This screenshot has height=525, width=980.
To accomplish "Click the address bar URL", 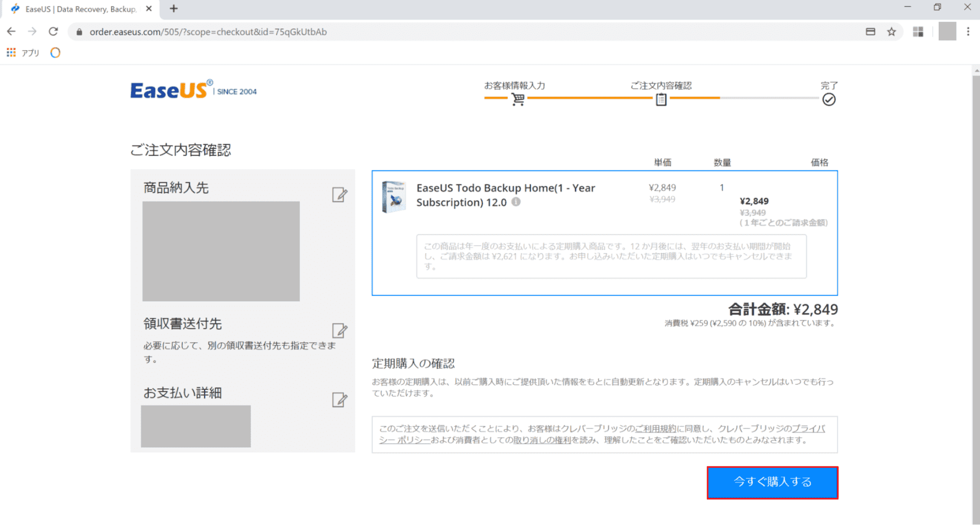I will click(x=208, y=32).
